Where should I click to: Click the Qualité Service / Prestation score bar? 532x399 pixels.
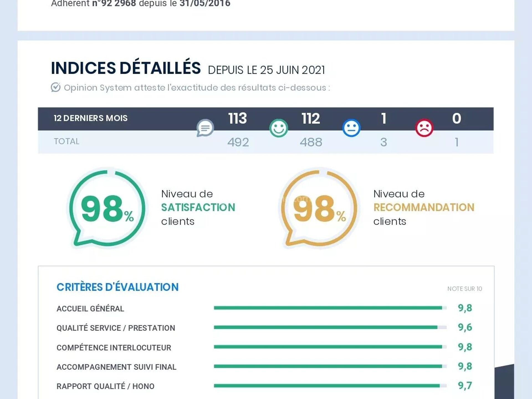click(x=330, y=327)
